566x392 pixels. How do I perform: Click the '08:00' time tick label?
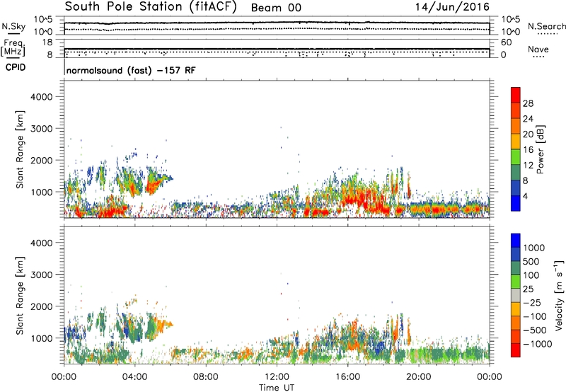point(206,377)
